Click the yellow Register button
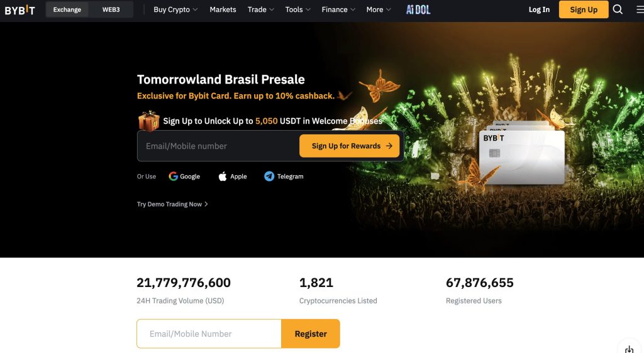 tap(311, 334)
